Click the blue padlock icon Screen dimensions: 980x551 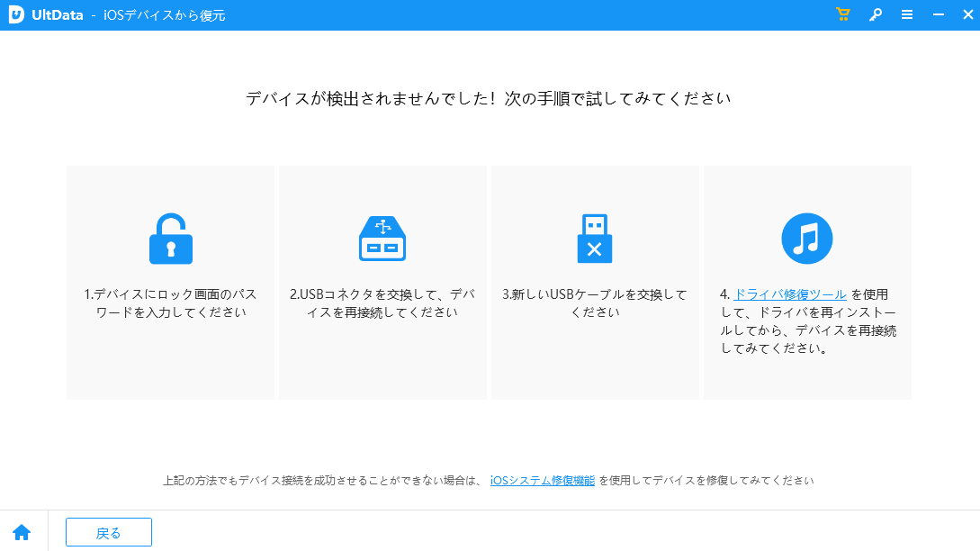click(170, 239)
